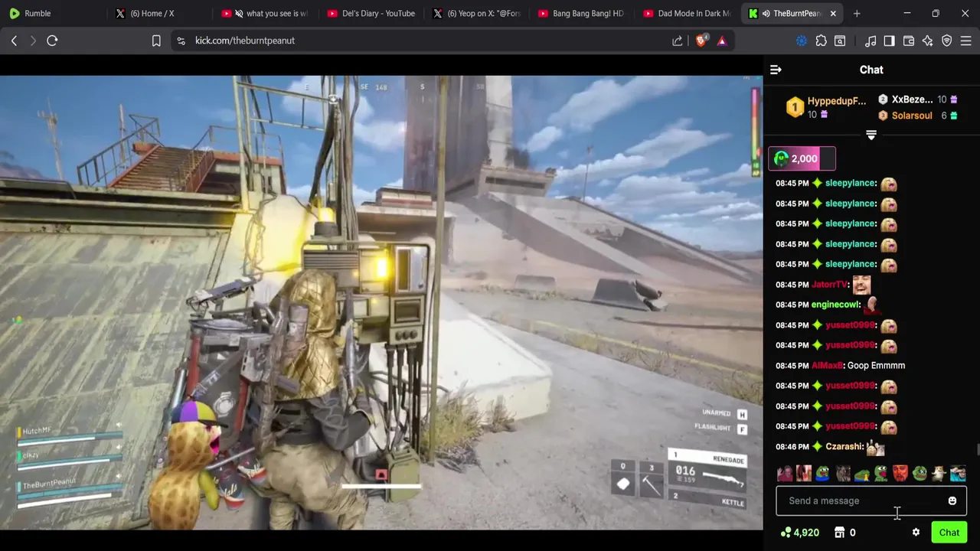The image size is (980, 551).
Task: Bookmark this page icon
Action: (x=156, y=41)
